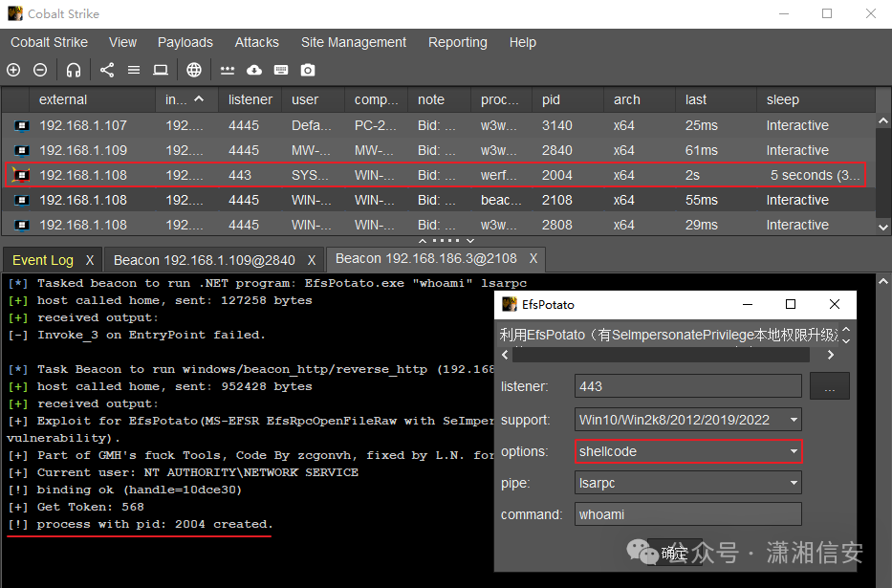The image size is (892, 588).
Task: Click the listener browse ellipsis button
Action: 830,386
